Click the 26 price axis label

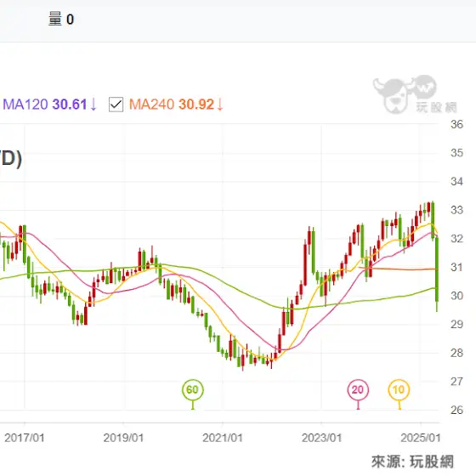click(457, 410)
